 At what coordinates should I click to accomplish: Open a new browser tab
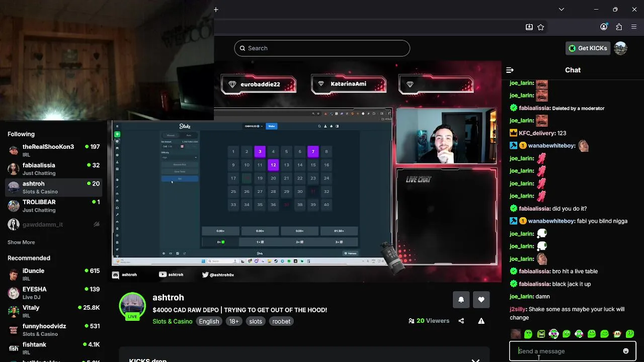[216, 10]
